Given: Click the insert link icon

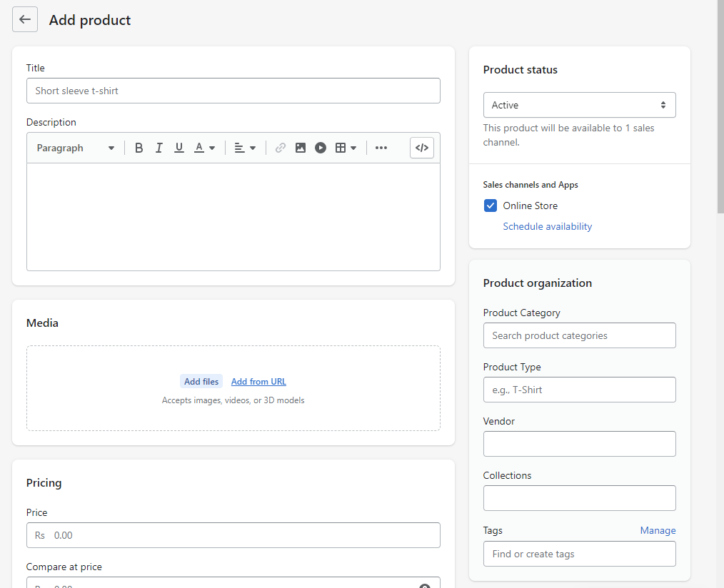Looking at the screenshot, I should point(281,148).
